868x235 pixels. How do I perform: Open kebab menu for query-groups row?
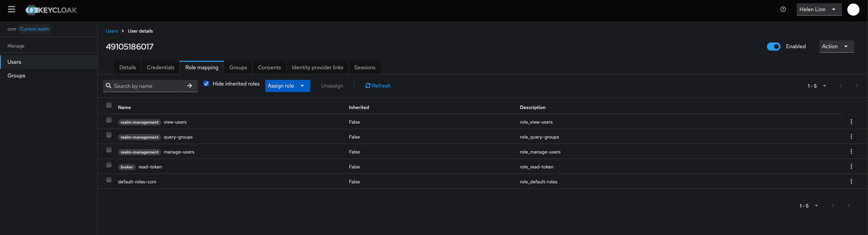tap(851, 137)
